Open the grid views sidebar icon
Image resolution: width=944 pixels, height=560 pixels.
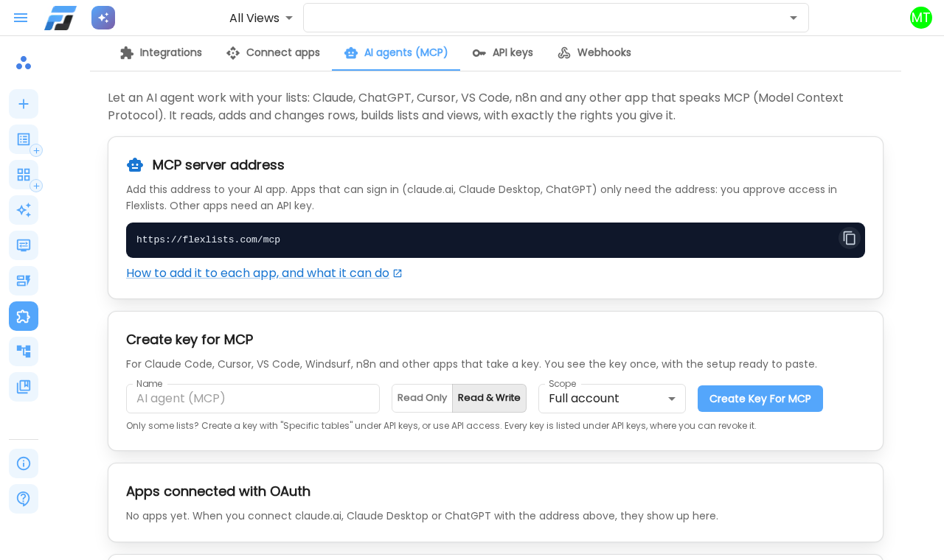[x=24, y=175]
